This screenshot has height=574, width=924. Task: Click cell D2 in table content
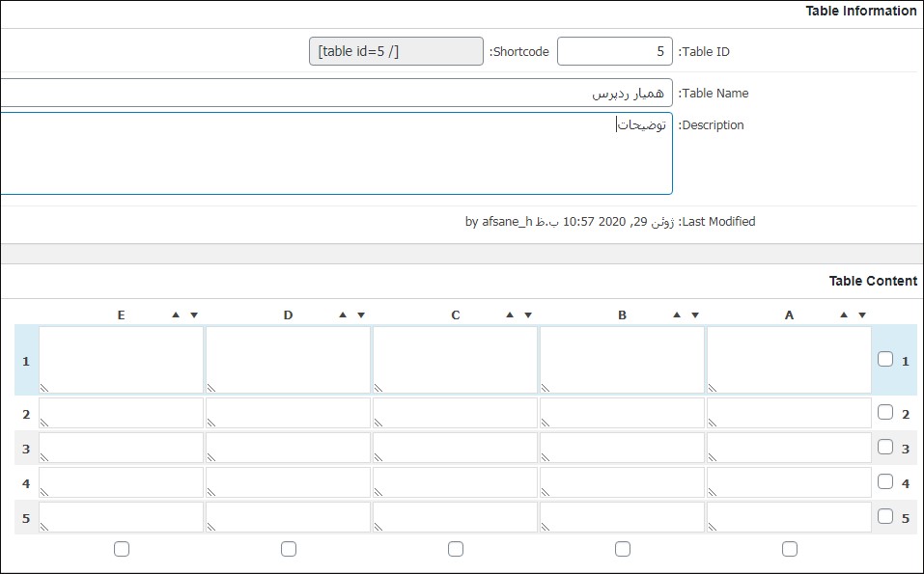click(288, 413)
